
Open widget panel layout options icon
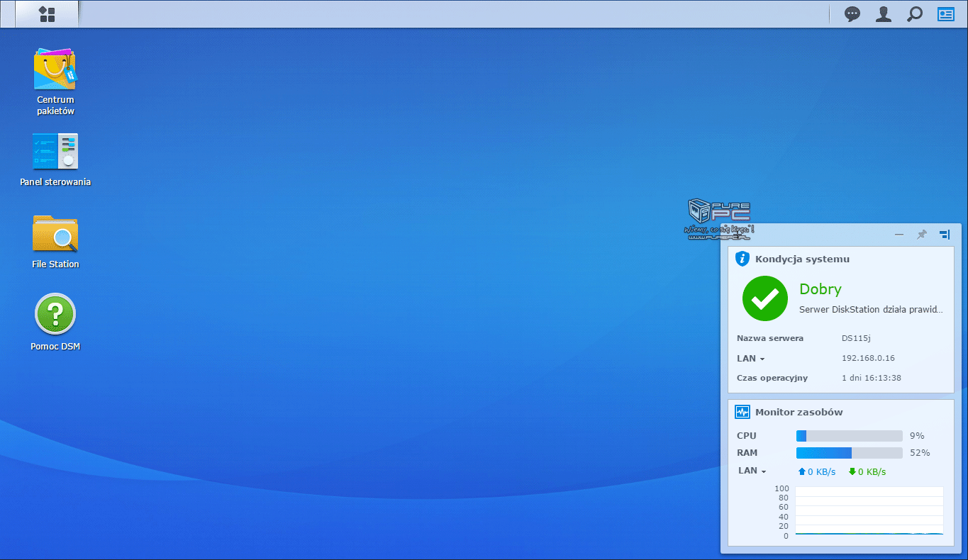coord(944,235)
